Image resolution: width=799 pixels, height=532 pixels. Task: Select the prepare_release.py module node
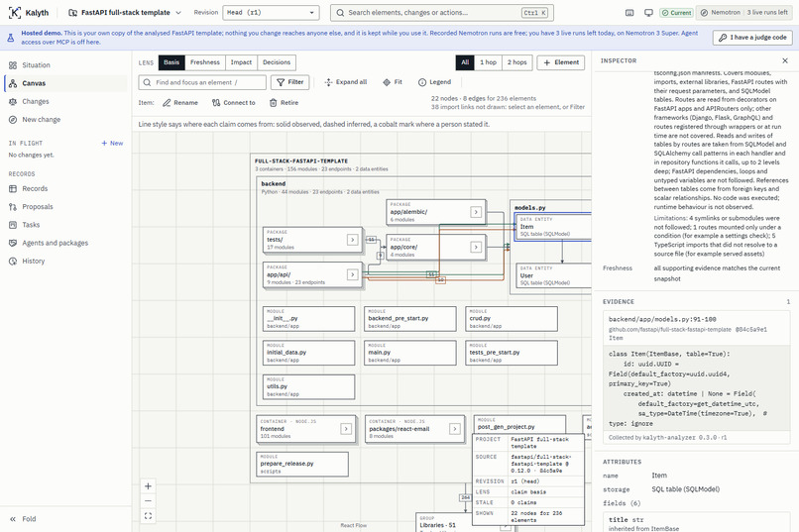pyautogui.click(x=302, y=465)
